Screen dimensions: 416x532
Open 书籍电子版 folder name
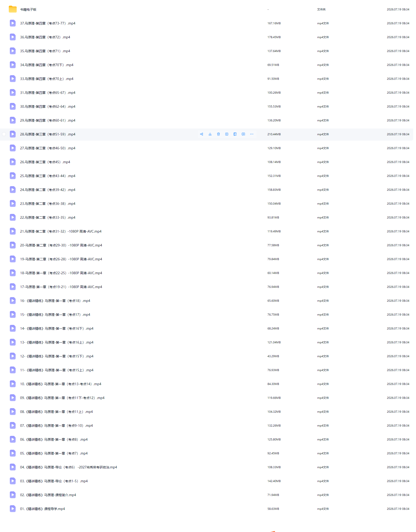tap(28, 9)
